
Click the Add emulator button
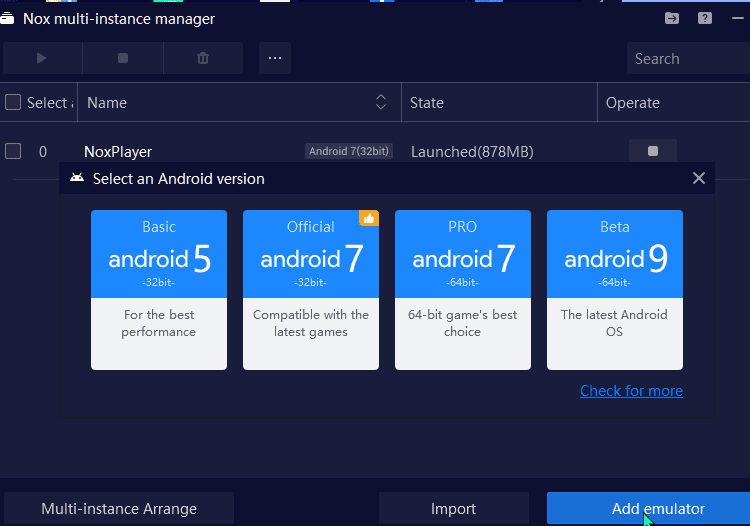[649, 508]
